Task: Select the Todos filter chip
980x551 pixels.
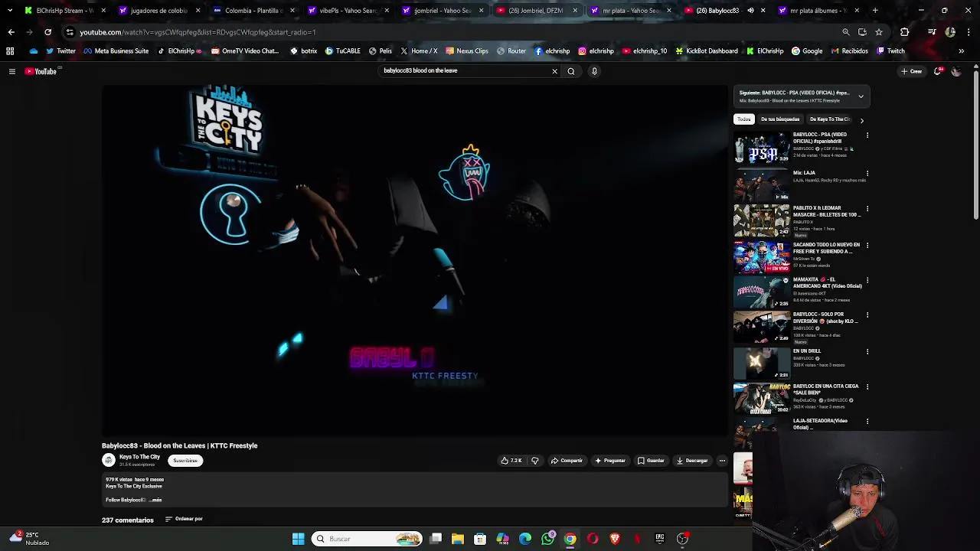Action: tap(744, 119)
